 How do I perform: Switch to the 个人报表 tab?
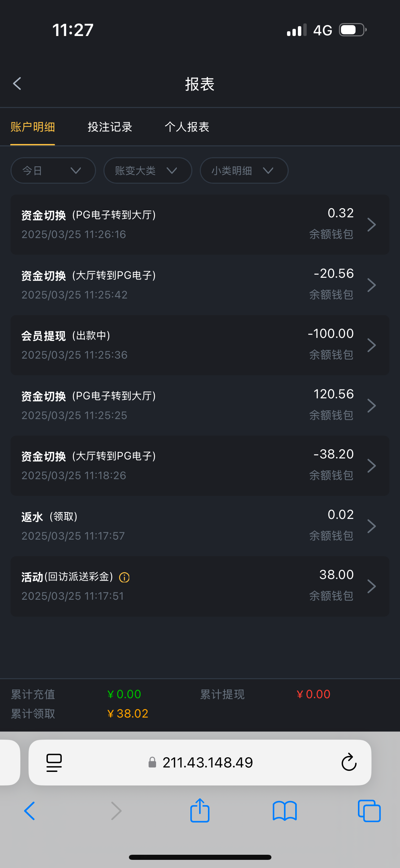coord(187,127)
